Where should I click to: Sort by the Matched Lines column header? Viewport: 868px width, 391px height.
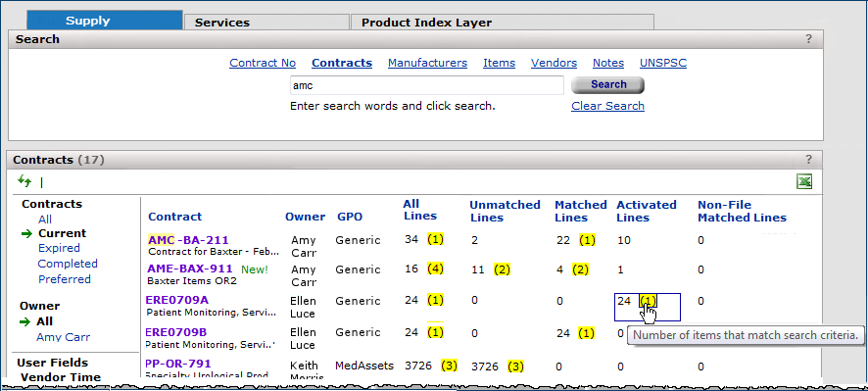coord(581,211)
